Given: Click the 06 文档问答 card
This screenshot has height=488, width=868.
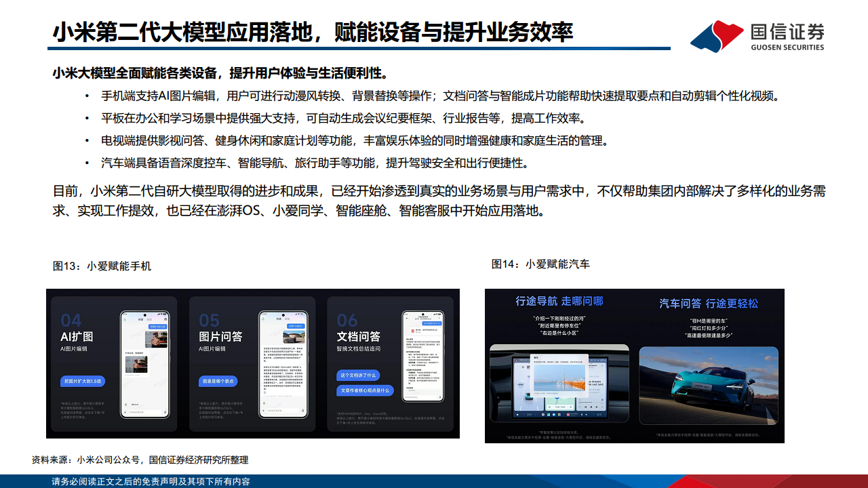Looking at the screenshot, I should [x=392, y=364].
